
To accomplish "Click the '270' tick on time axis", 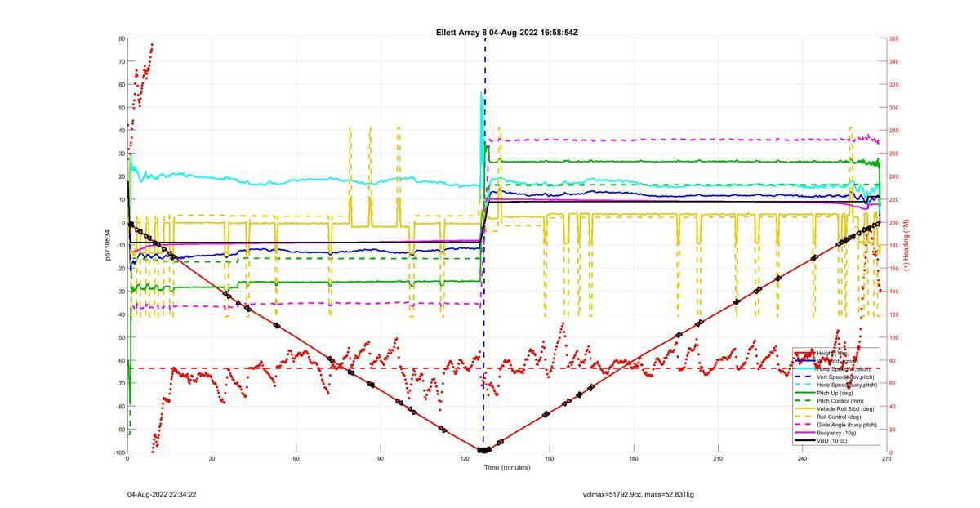I will click(886, 459).
